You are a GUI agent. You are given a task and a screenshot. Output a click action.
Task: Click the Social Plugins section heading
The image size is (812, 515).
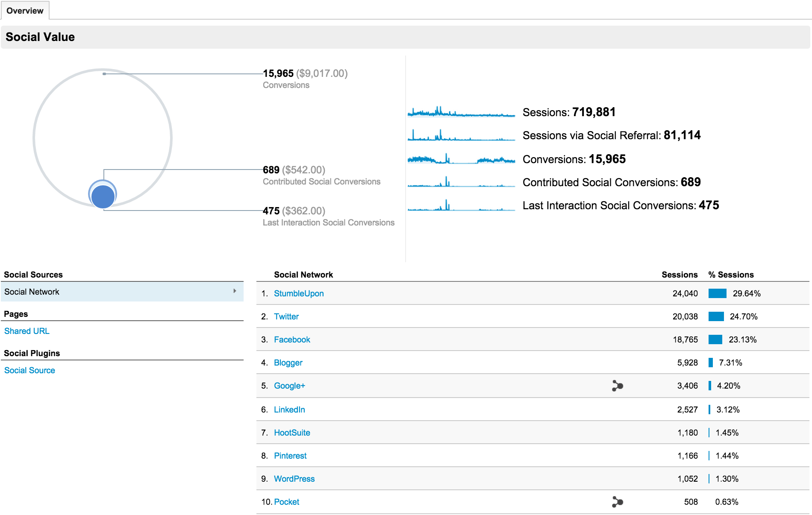[x=32, y=353]
